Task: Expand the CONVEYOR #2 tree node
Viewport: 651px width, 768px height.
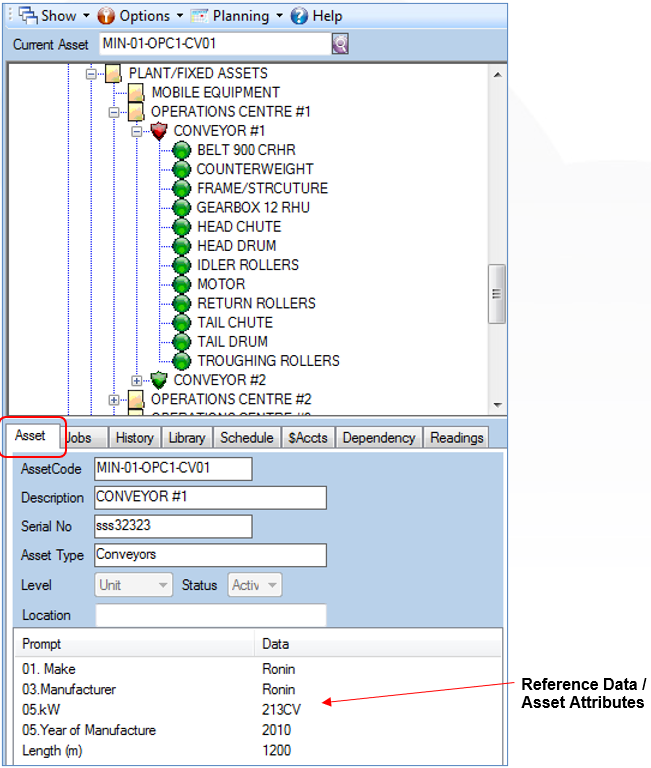Action: pos(137,381)
